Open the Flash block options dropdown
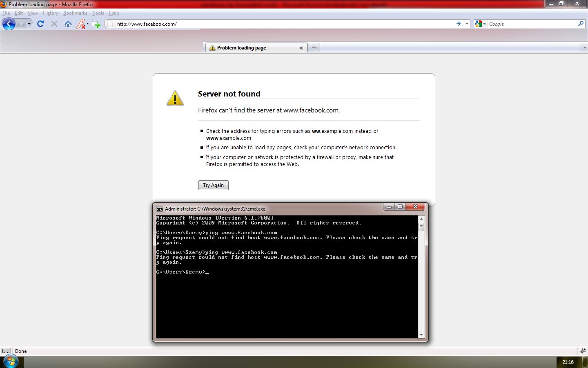This screenshot has width=588, height=368. (x=87, y=24)
